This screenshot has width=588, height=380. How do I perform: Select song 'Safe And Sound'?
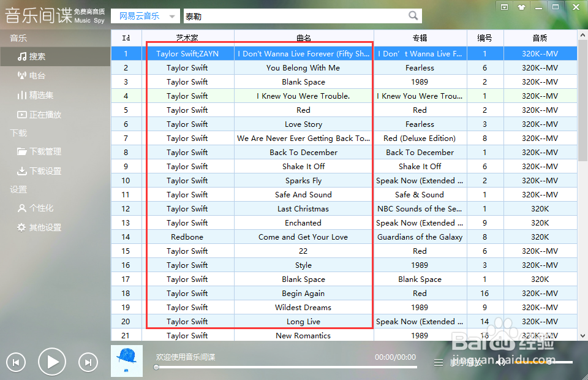pyautogui.click(x=303, y=195)
